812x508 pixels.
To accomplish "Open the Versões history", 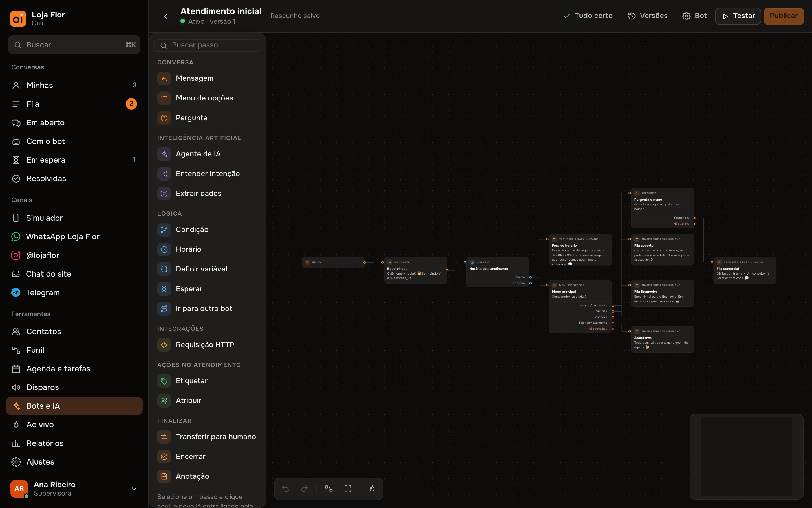I will point(648,16).
